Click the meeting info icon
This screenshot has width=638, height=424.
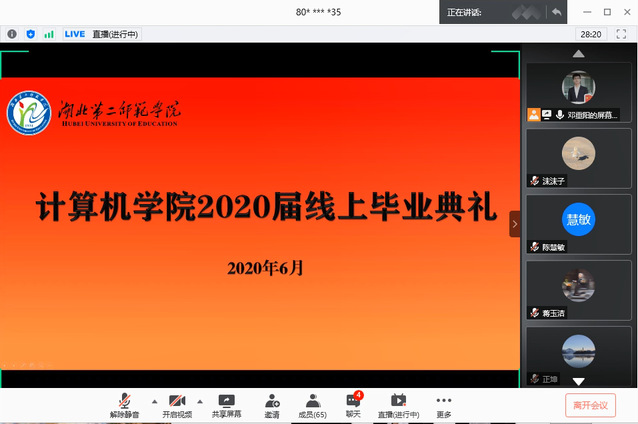click(x=12, y=34)
